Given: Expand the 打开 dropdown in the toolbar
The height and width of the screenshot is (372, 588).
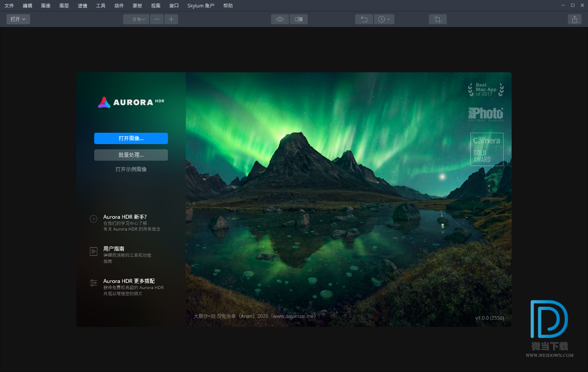Looking at the screenshot, I should [x=18, y=19].
